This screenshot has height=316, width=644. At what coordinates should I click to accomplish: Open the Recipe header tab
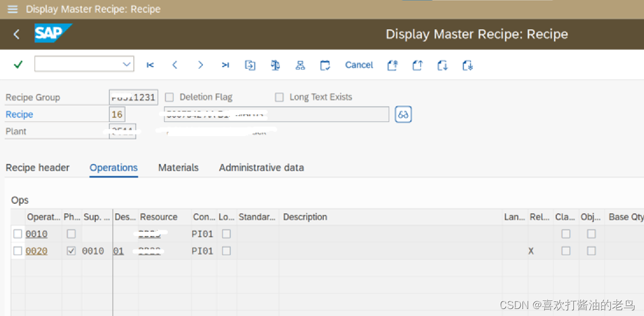click(x=37, y=168)
